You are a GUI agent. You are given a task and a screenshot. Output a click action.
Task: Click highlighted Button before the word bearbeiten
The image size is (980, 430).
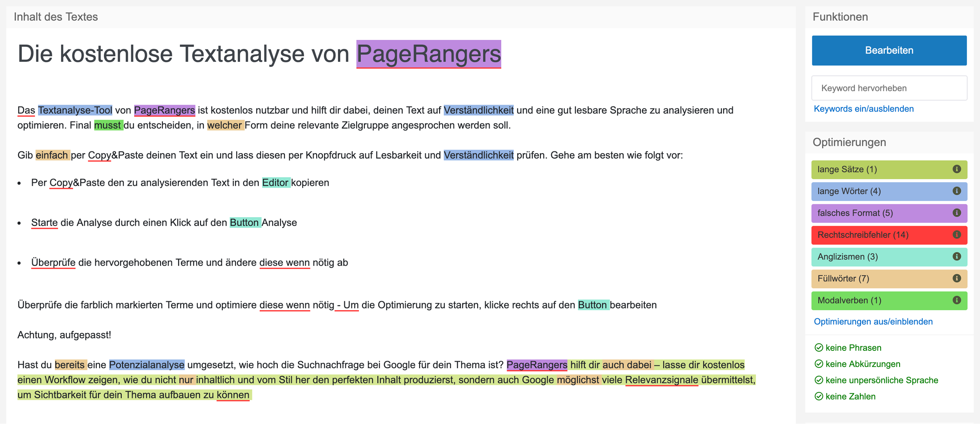point(593,305)
